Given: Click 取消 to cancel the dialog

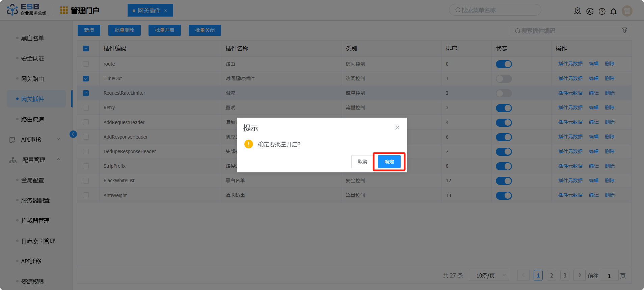Looking at the screenshot, I should (363, 162).
